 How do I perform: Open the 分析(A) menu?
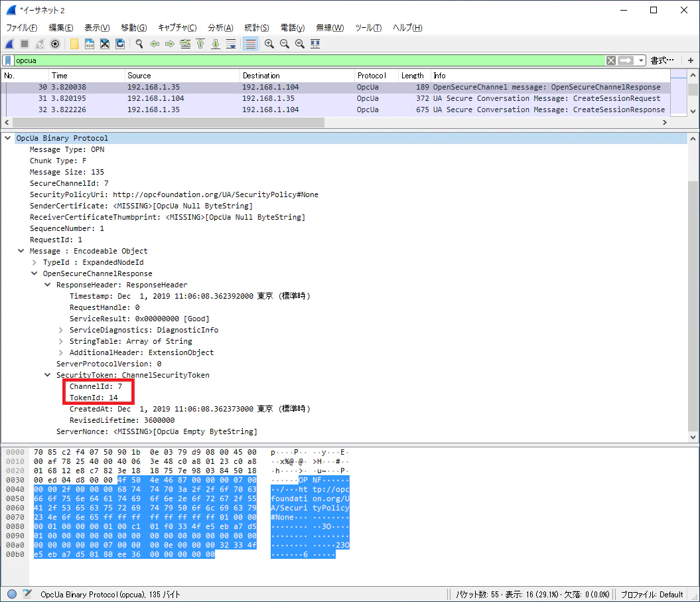point(220,28)
